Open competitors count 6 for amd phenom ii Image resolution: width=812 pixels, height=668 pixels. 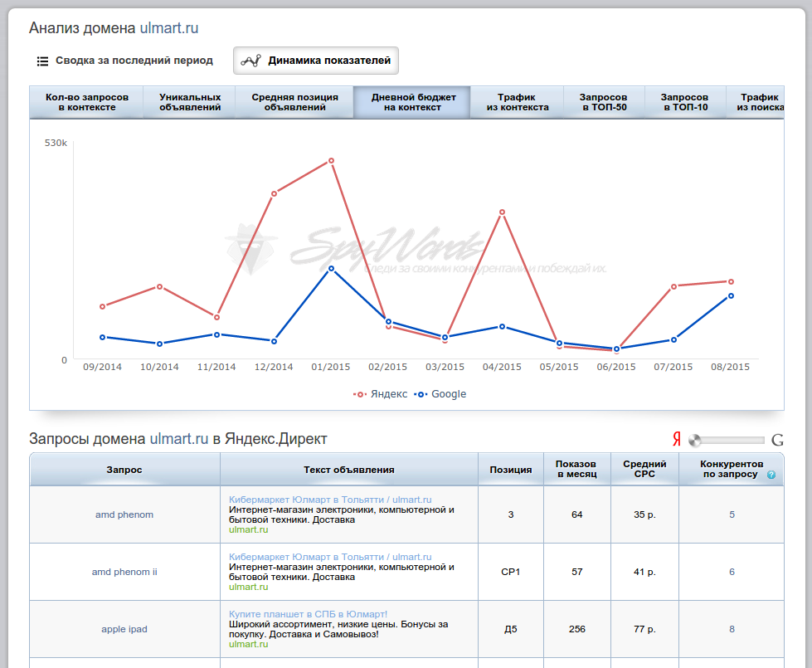tap(732, 572)
